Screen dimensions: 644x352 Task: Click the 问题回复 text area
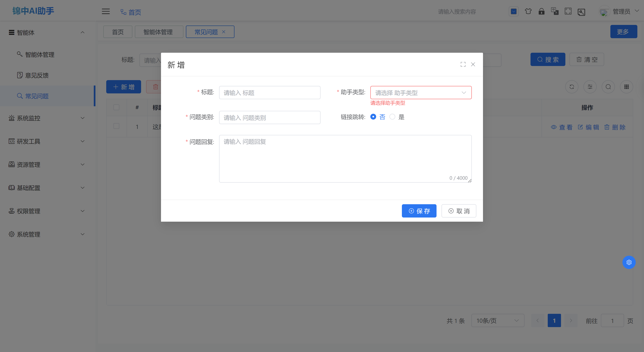(345, 159)
